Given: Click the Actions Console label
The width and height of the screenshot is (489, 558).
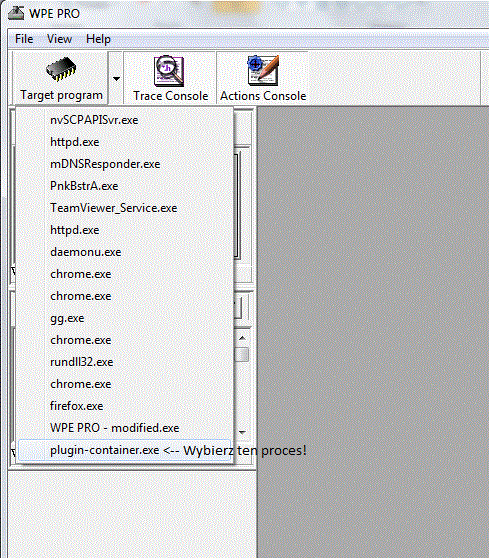Looking at the screenshot, I should coord(263,96).
